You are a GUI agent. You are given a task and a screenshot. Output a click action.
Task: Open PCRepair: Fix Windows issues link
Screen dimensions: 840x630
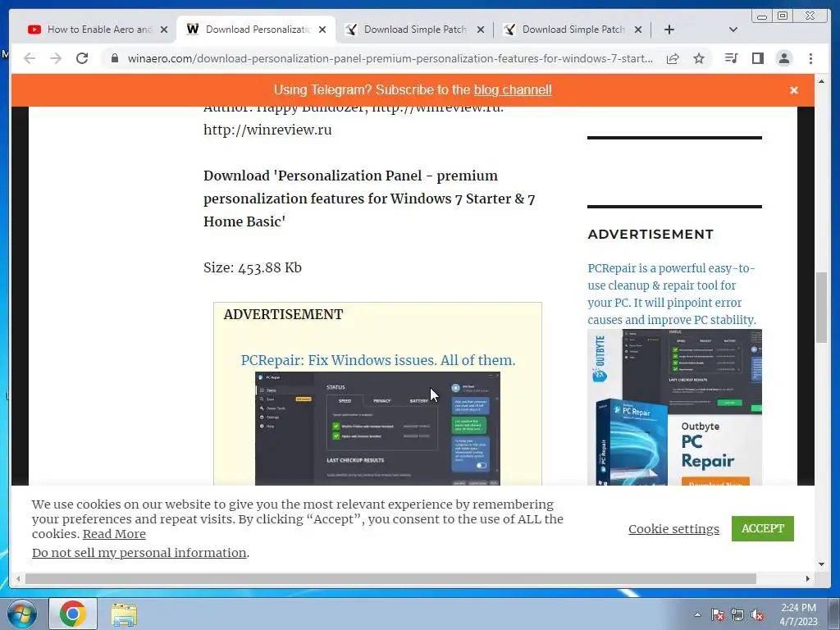pyautogui.click(x=377, y=360)
